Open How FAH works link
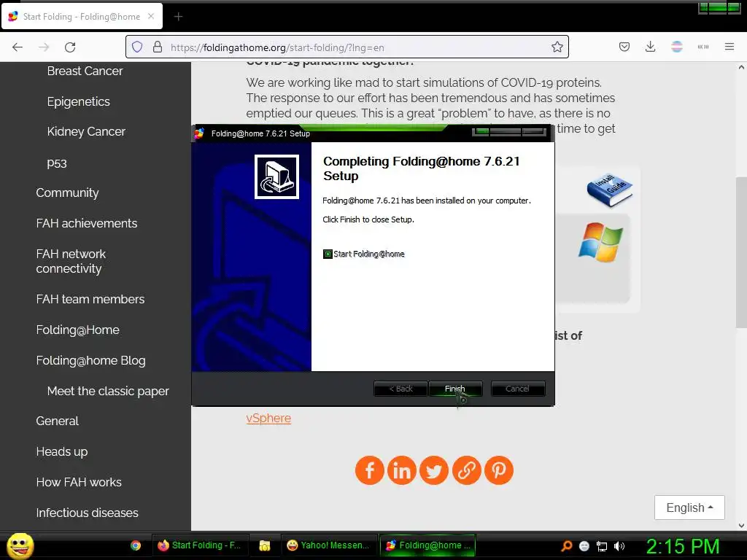747x560 pixels. click(79, 482)
